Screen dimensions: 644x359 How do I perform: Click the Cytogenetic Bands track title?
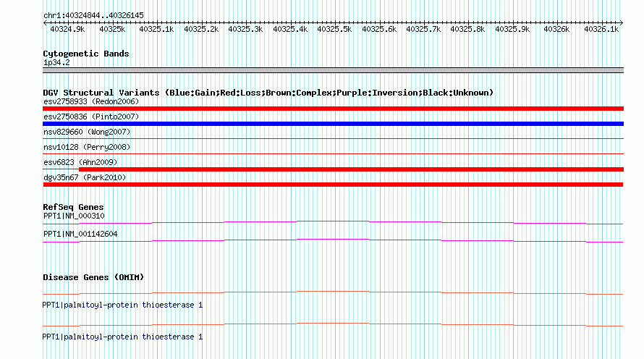pos(86,54)
